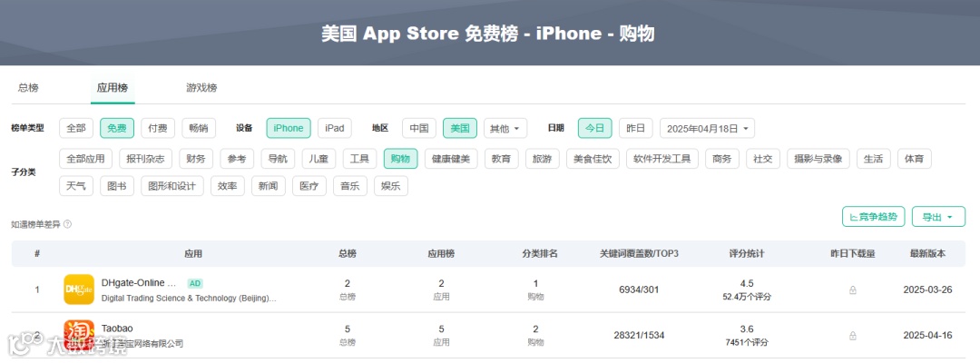Select 免费 chart type

click(117, 128)
